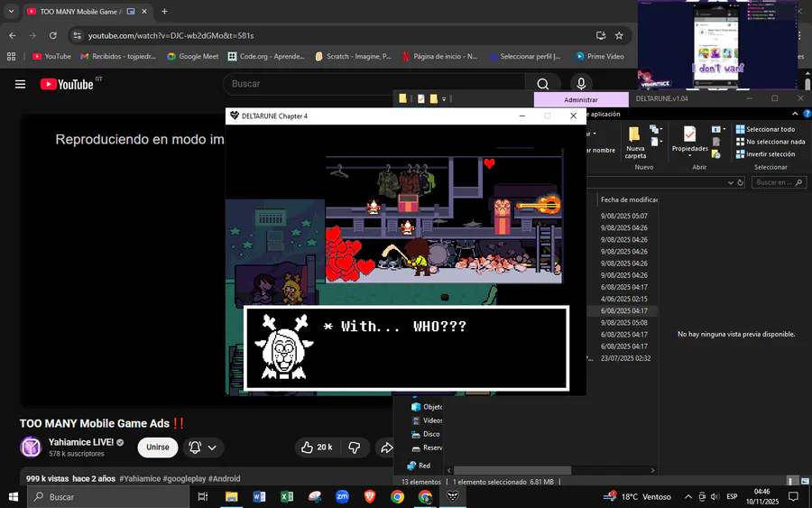
Task: Click the Unirse membership button
Action: (157, 448)
